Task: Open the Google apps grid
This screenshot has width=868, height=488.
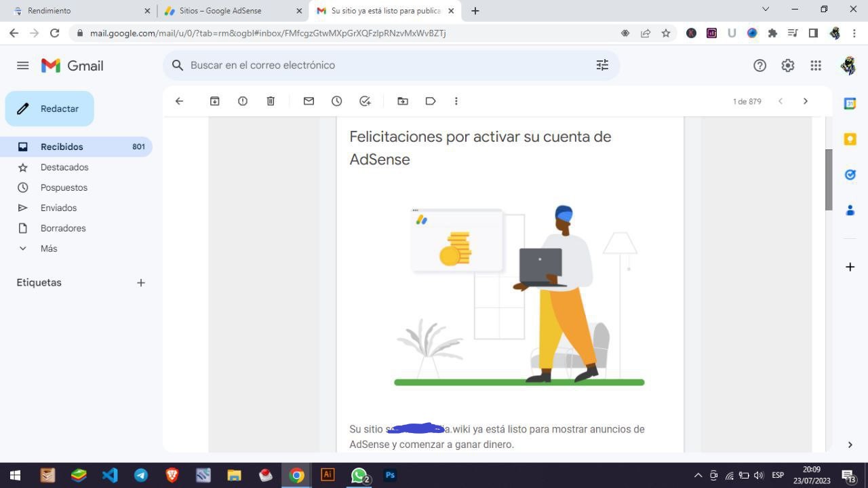Action: click(816, 65)
